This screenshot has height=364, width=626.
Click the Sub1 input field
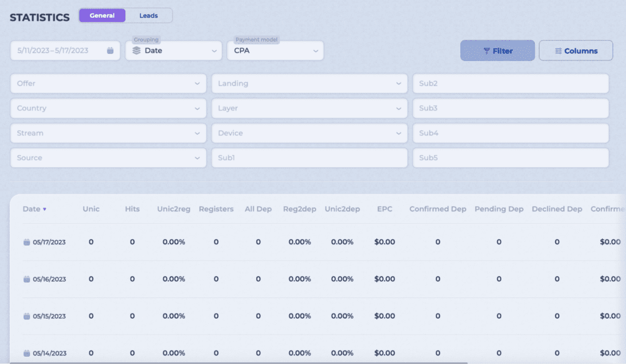pos(309,158)
